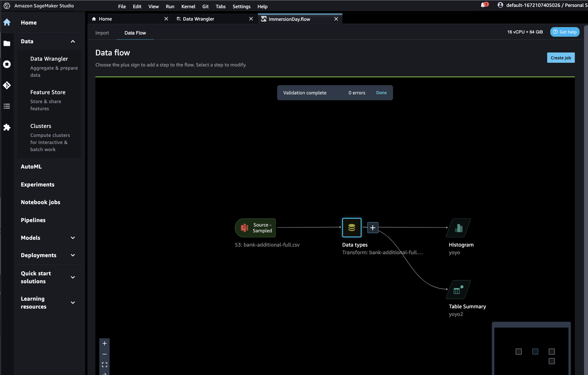Viewport: 588px width, 375px height.
Task: Expand the Deployments section
Action: coord(73,255)
